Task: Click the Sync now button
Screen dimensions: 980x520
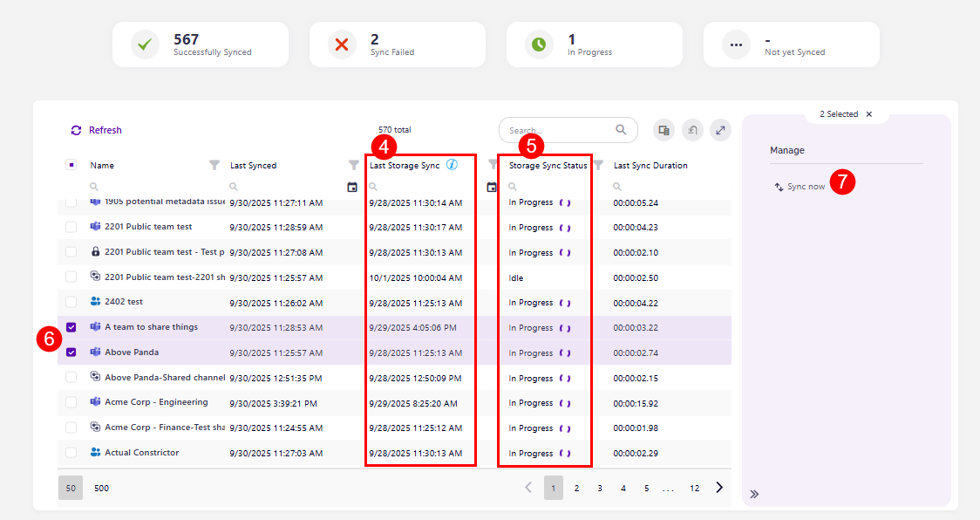Action: (x=806, y=184)
